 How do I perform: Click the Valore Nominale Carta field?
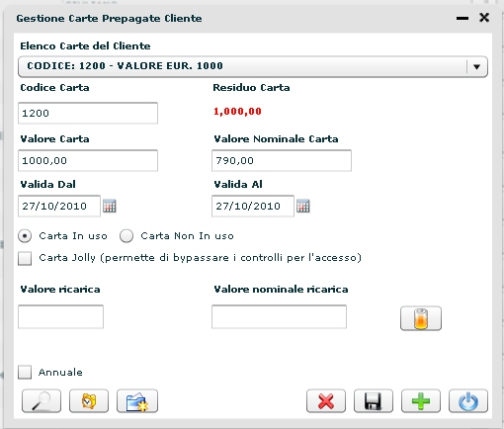tap(282, 161)
